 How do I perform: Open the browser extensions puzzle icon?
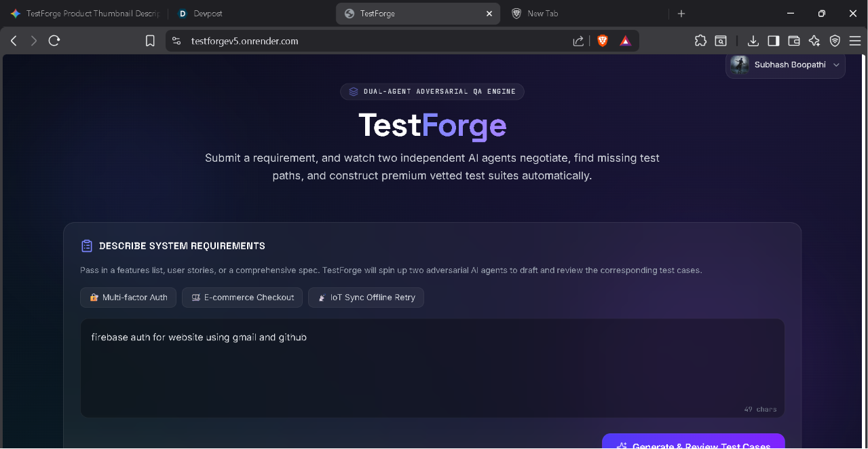(700, 41)
